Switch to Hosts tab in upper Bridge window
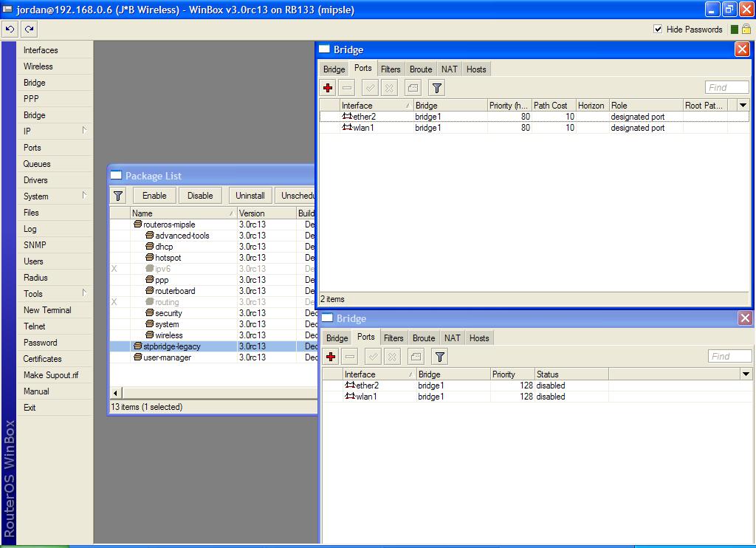This screenshot has width=756, height=548. pyautogui.click(x=476, y=69)
